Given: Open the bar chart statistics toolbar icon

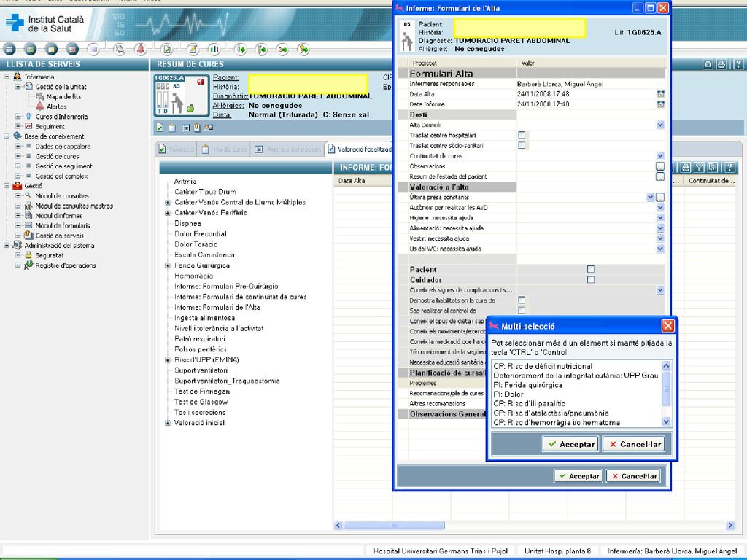Looking at the screenshot, I should pyautogui.click(x=214, y=49).
